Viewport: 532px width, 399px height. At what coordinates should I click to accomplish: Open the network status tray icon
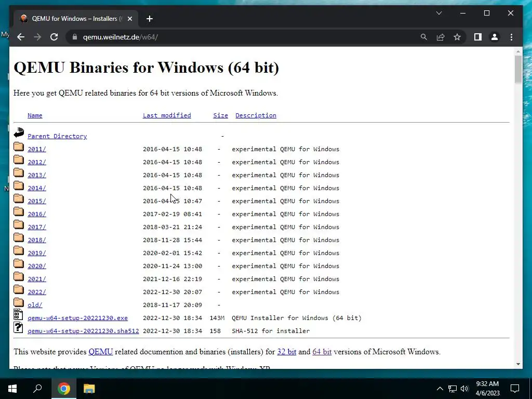453,389
